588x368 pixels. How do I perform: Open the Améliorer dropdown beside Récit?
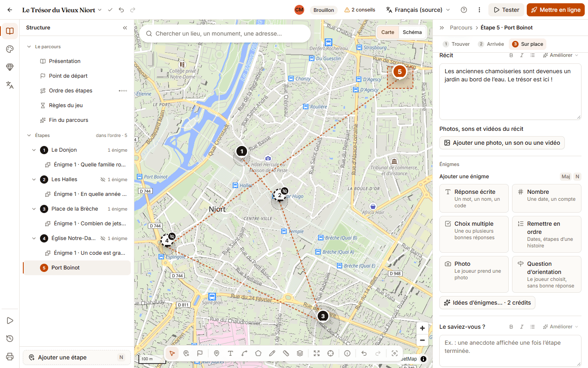click(560, 55)
